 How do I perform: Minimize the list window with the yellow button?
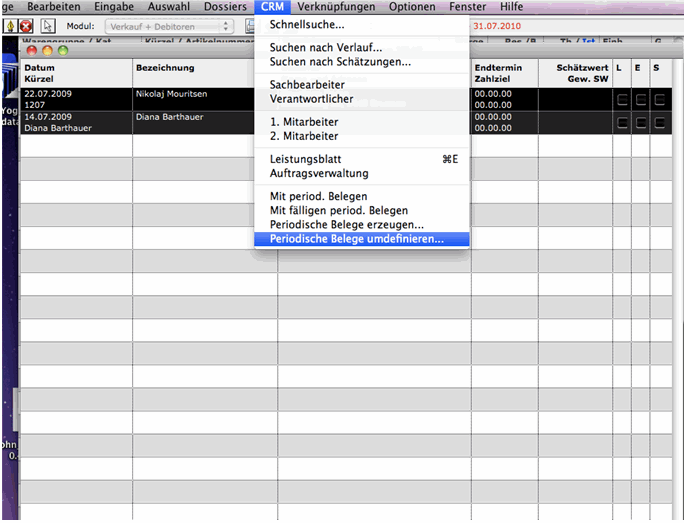pyautogui.click(x=47, y=49)
